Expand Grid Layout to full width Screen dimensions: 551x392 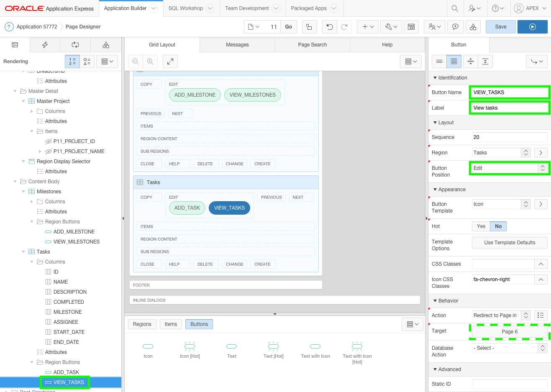click(169, 61)
